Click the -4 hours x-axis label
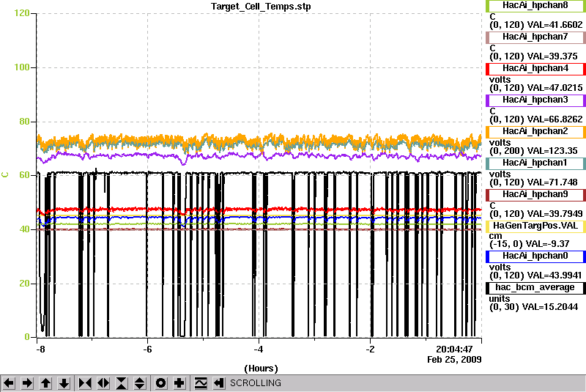Screen dimensions: 586x392 tap(259, 350)
